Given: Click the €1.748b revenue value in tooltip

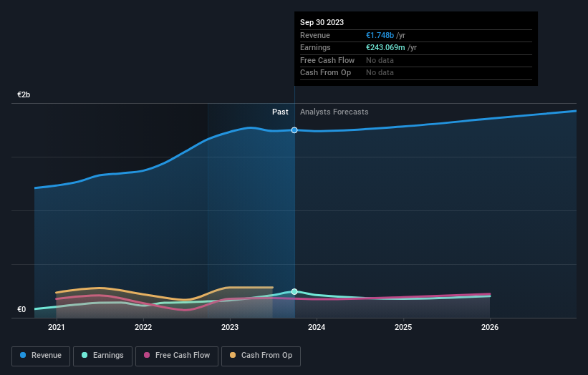Looking at the screenshot, I should pyautogui.click(x=380, y=35).
